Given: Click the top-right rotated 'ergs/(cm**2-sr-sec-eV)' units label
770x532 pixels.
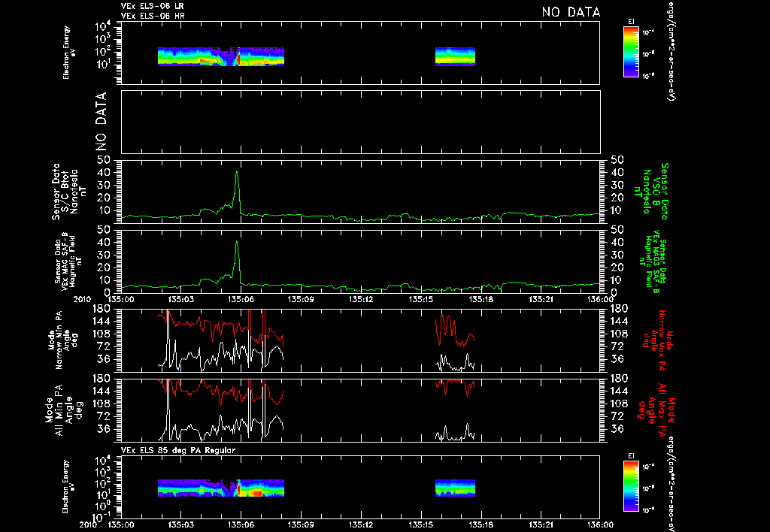Looking at the screenshot, I should click(670, 50).
